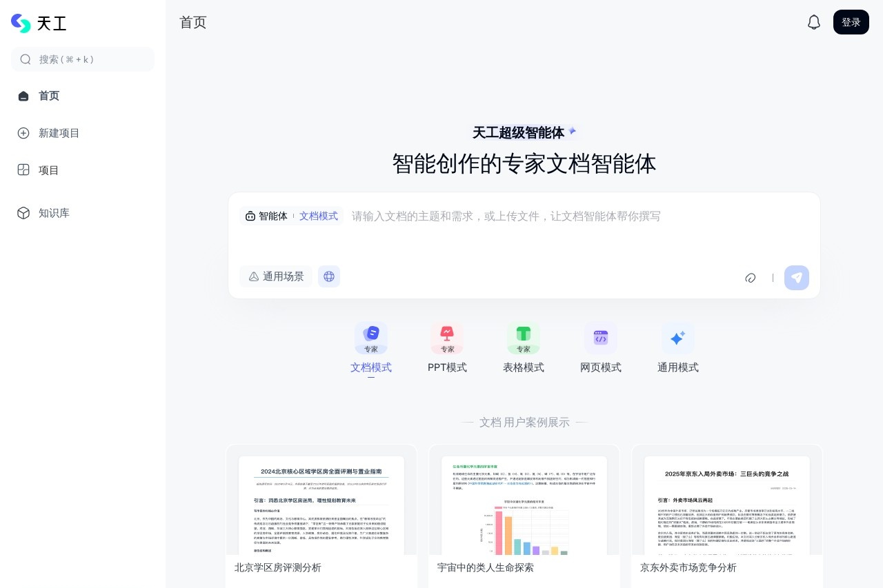Click the 天工超级智能体 heading
The width and height of the screenshot is (883, 588).
518,132
